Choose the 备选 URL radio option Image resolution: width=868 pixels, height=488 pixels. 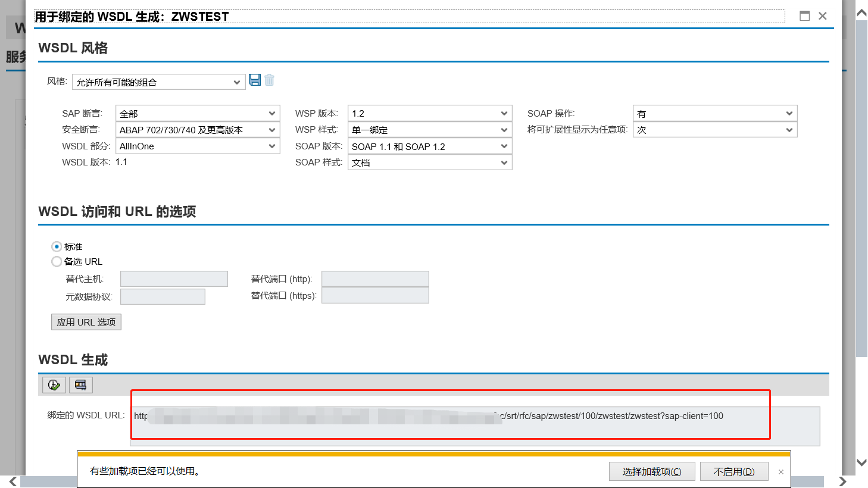coord(57,261)
